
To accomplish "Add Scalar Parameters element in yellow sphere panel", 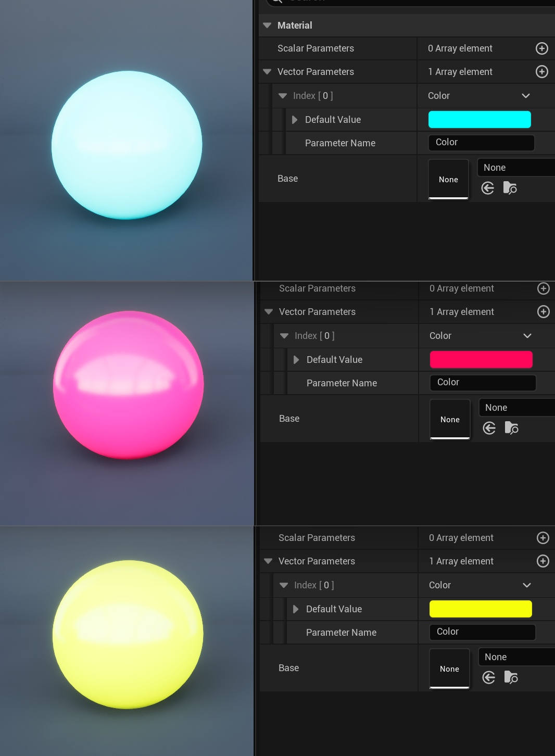I will pos(543,538).
